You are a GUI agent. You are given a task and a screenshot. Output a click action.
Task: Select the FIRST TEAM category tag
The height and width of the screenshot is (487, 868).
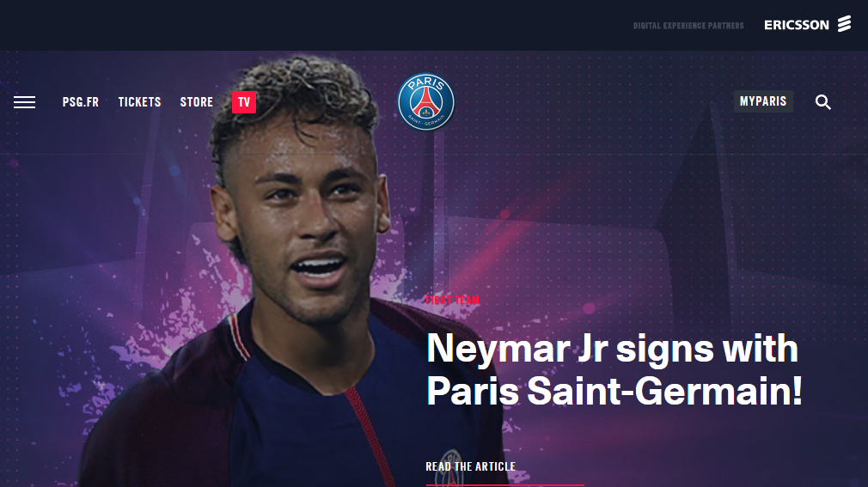453,301
